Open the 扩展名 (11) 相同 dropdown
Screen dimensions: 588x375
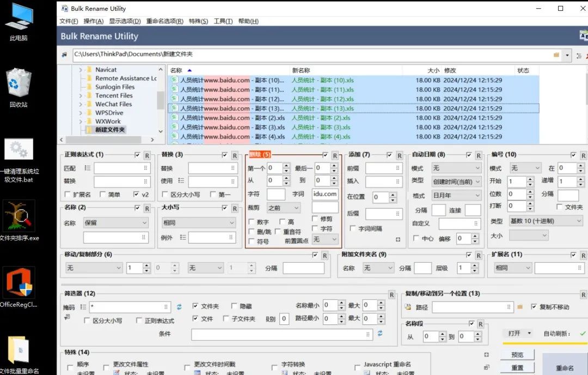point(513,268)
